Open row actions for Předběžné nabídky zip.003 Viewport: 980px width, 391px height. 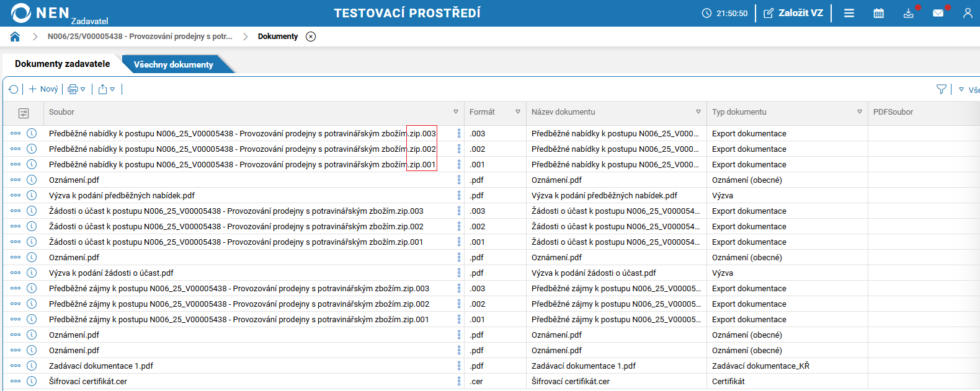coord(16,133)
